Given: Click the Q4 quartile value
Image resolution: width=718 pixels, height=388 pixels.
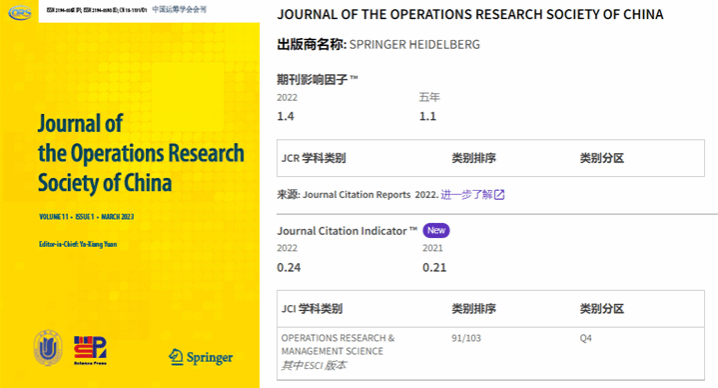Looking at the screenshot, I should click(586, 338).
